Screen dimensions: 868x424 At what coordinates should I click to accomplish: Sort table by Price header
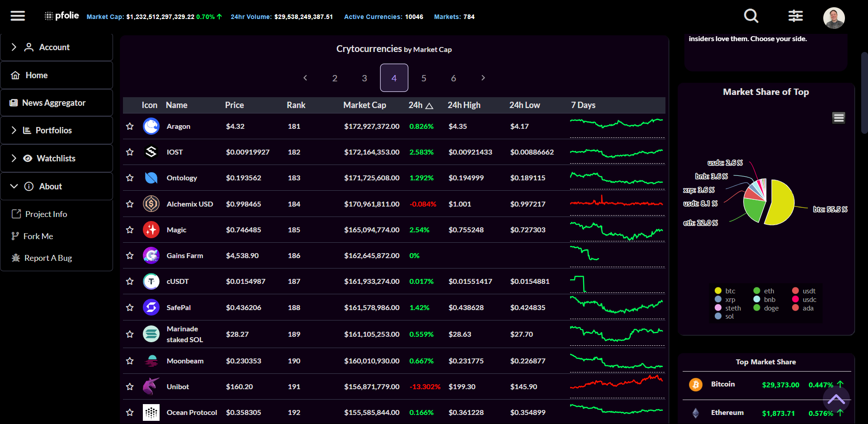234,105
